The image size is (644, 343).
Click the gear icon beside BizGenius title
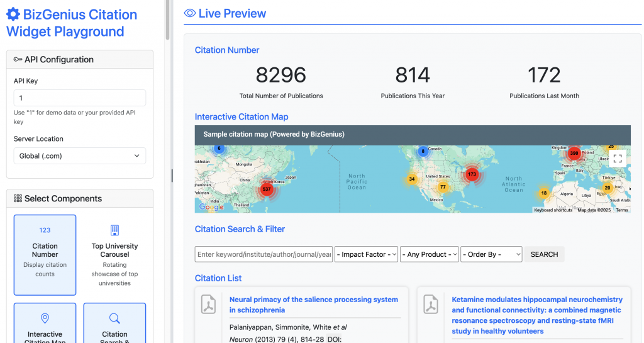pos(13,14)
